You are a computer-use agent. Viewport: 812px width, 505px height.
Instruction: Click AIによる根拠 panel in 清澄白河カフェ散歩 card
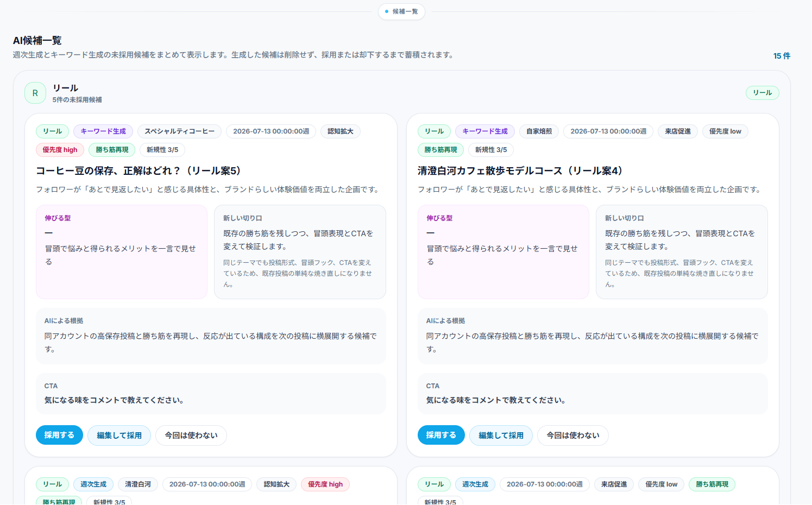[x=593, y=336]
